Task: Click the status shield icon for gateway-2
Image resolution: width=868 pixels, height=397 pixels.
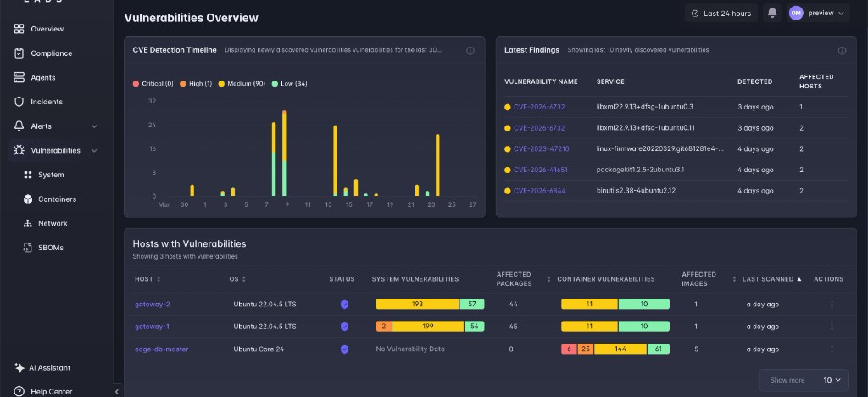Action: [x=344, y=305]
